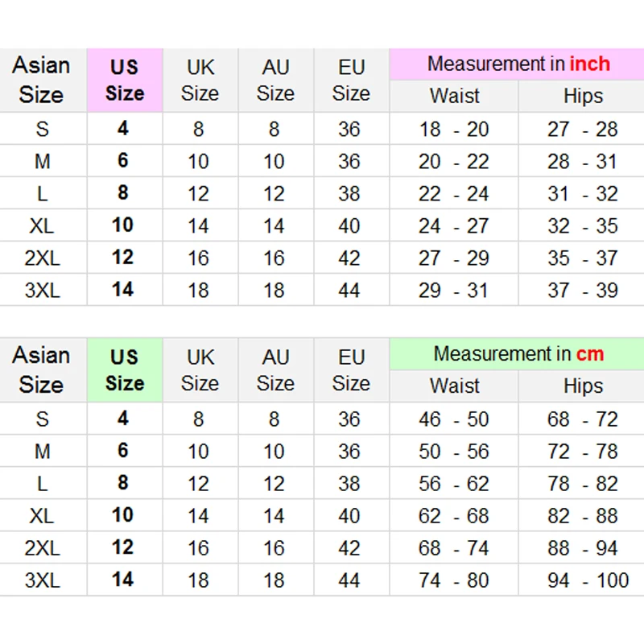644x644 pixels.
Task: Select the 2XL label in inch table
Action: (42, 258)
